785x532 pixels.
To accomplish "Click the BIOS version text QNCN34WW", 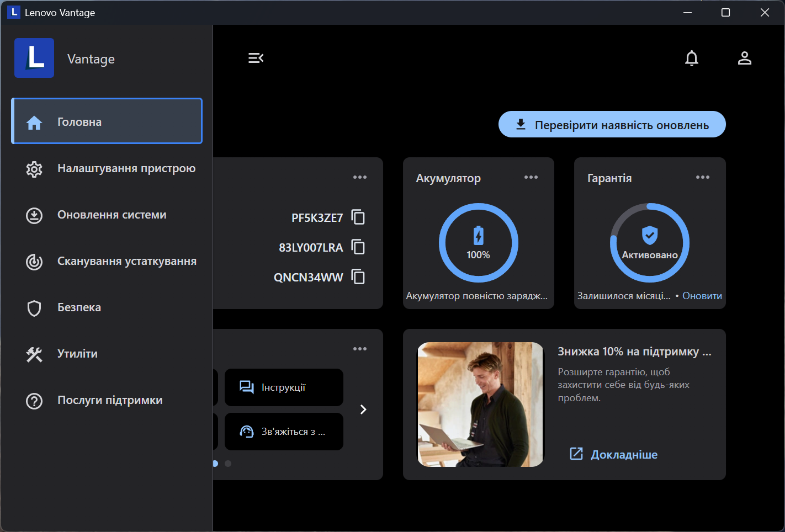I will pyautogui.click(x=309, y=278).
